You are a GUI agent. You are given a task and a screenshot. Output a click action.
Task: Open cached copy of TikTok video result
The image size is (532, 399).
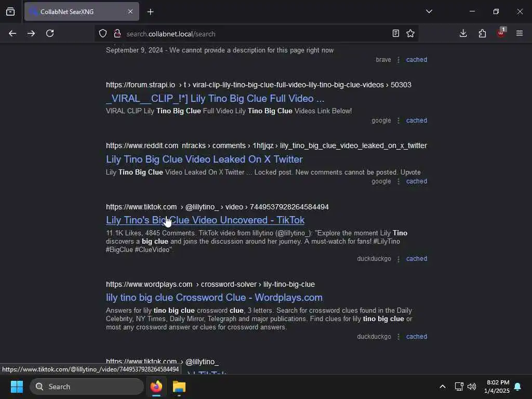click(417, 259)
